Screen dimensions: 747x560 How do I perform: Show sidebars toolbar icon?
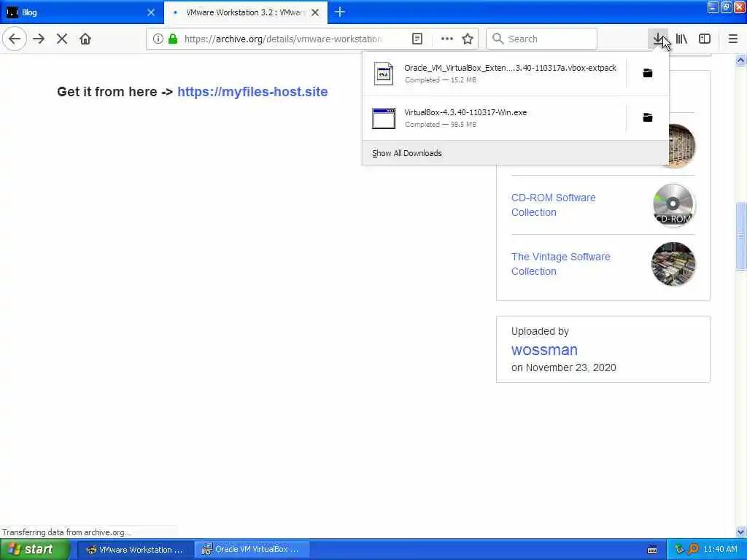[x=705, y=39]
